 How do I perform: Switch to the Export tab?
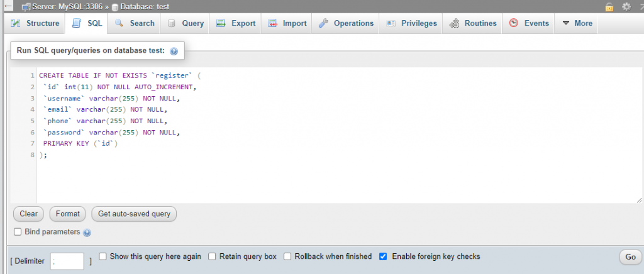(x=236, y=23)
